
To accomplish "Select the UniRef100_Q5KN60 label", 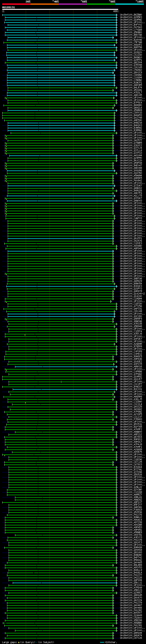I will pyautogui.click(x=131, y=32).
